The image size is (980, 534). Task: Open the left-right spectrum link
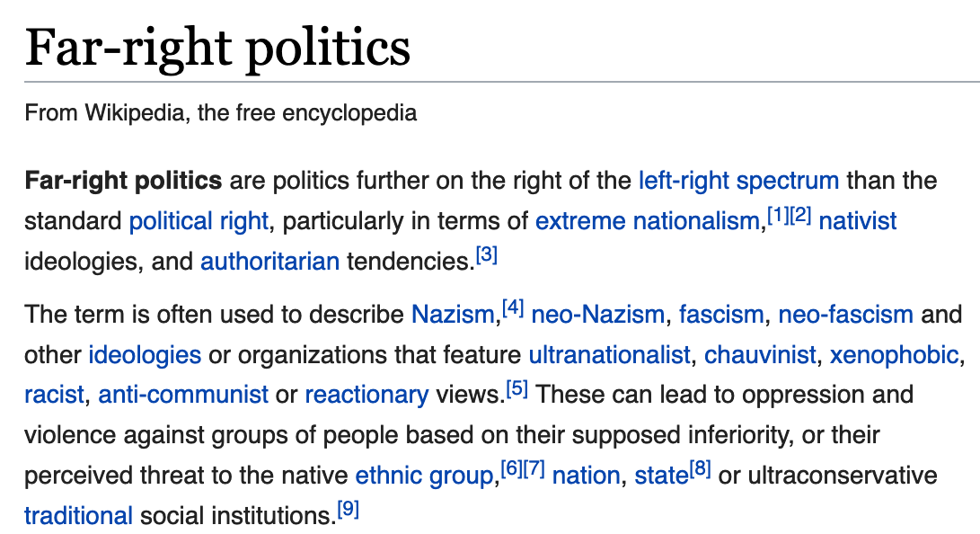pyautogui.click(x=738, y=181)
